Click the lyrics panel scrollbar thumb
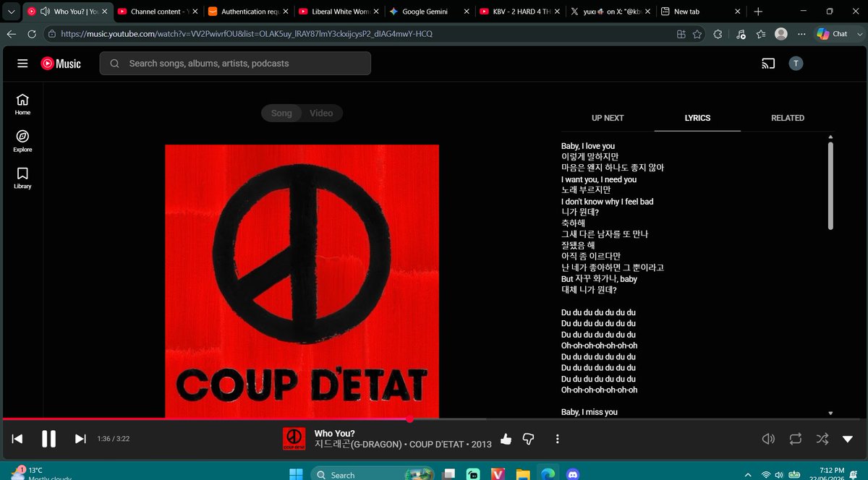The width and height of the screenshot is (868, 480). [x=830, y=185]
